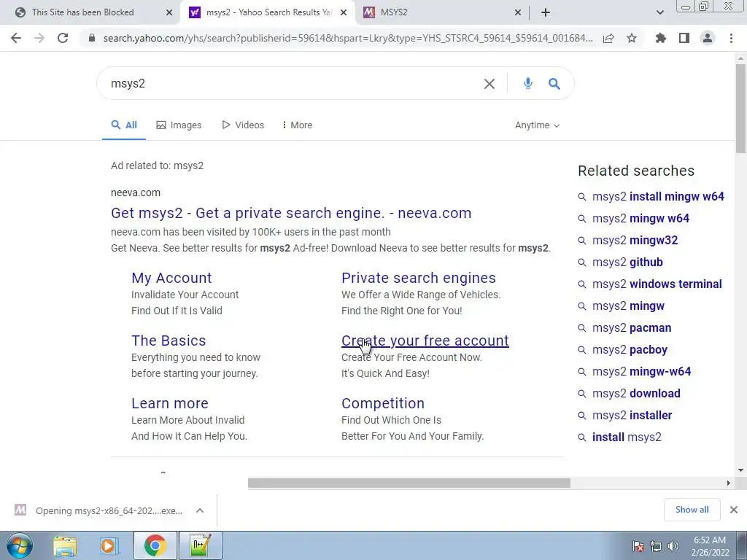Open The Basics link

click(169, 341)
